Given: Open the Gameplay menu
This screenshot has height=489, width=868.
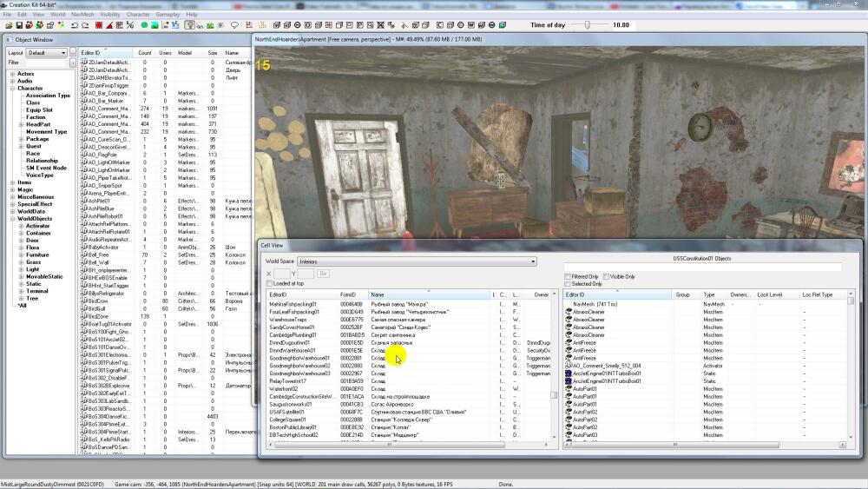Looking at the screenshot, I should (x=168, y=15).
